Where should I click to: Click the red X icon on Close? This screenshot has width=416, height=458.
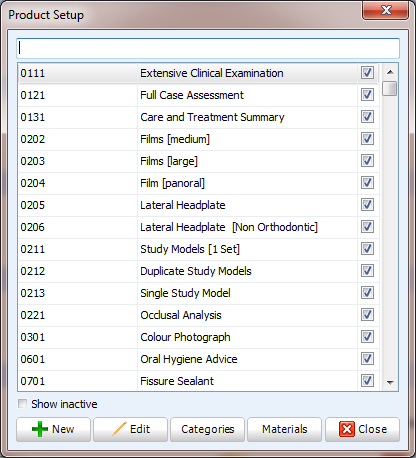(346, 429)
